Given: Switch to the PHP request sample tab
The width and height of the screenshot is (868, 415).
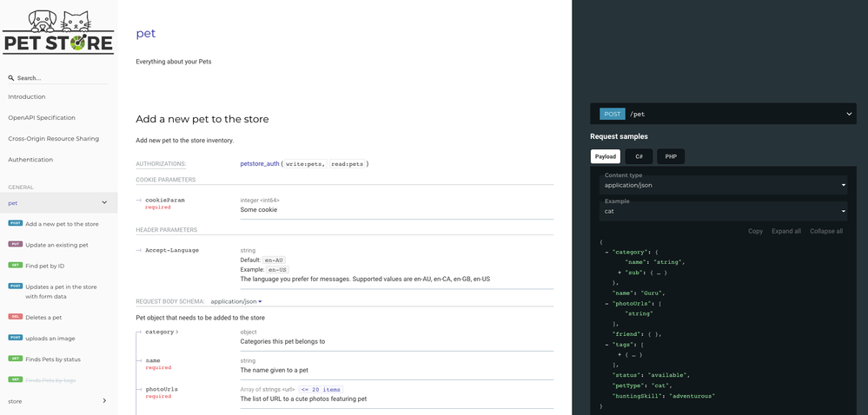Looking at the screenshot, I should [671, 156].
